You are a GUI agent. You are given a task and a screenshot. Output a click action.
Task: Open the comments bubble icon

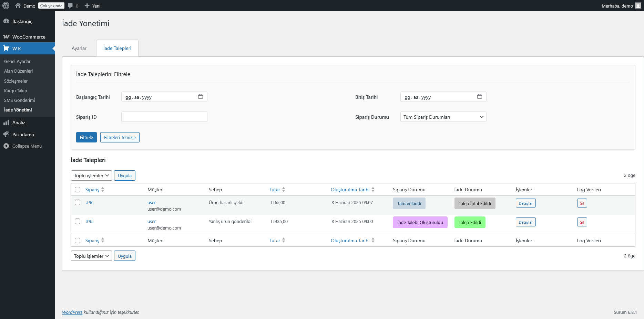70,6
